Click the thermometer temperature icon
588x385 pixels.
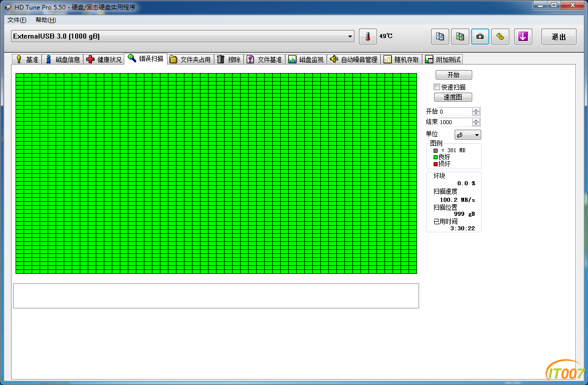[367, 37]
